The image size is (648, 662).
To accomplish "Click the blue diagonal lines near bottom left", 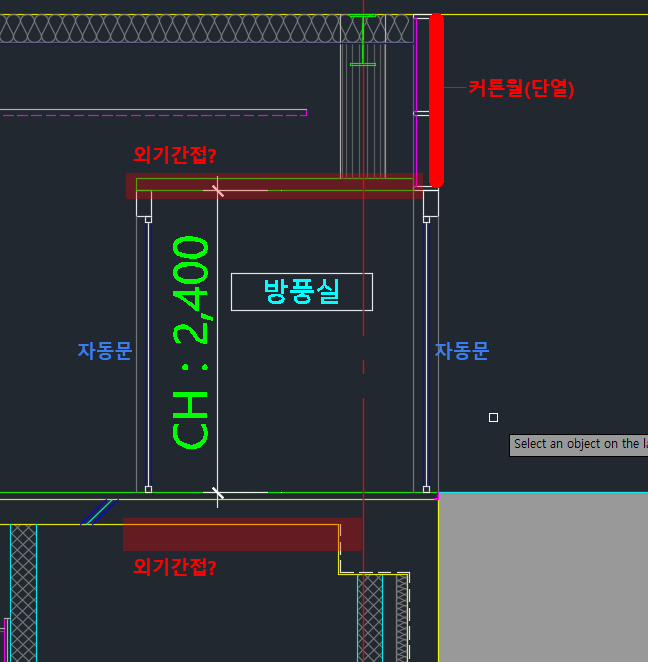I will (x=98, y=512).
